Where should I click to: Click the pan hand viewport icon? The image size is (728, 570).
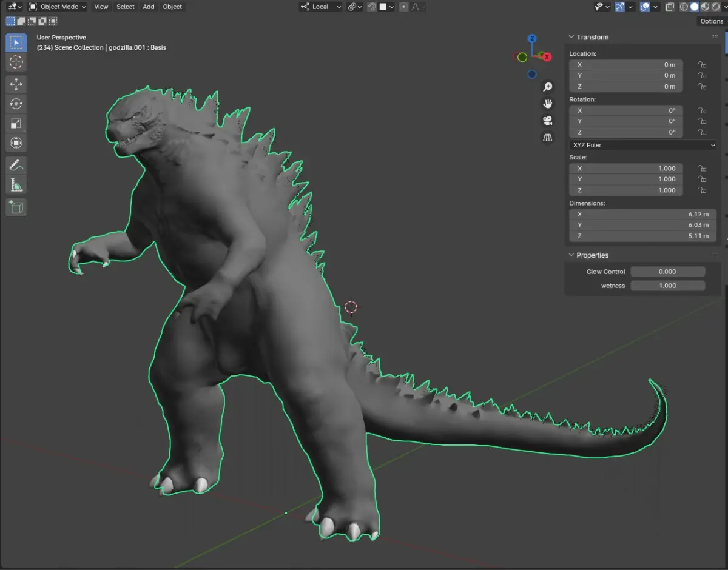point(548,104)
